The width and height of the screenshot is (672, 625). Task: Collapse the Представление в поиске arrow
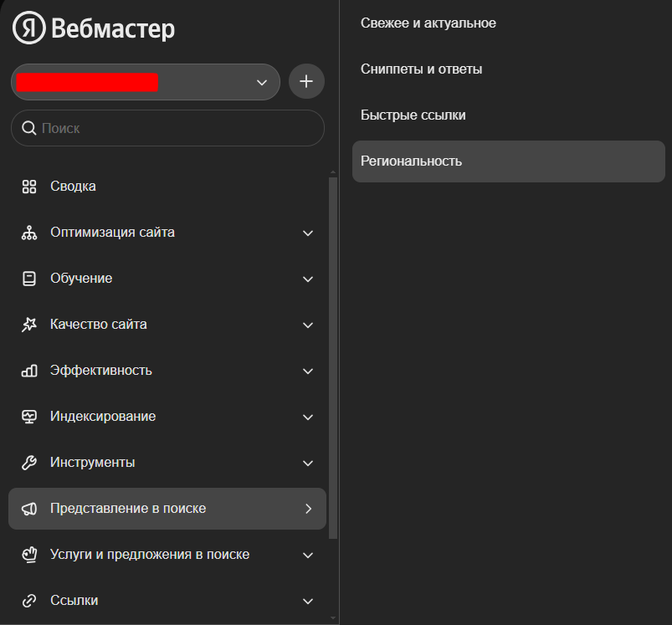(308, 509)
